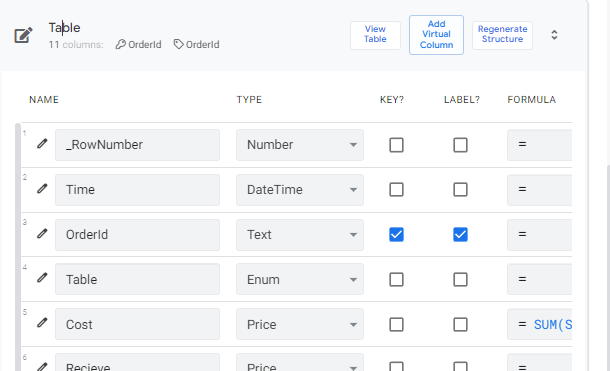Open the SUM formula field for Cost
The height and width of the screenshot is (371, 610).
click(540, 324)
